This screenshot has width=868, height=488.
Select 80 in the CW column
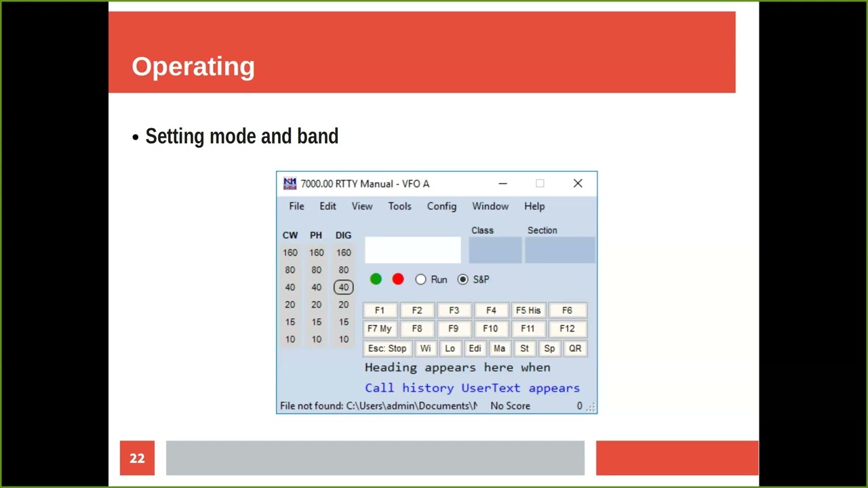pos(290,270)
